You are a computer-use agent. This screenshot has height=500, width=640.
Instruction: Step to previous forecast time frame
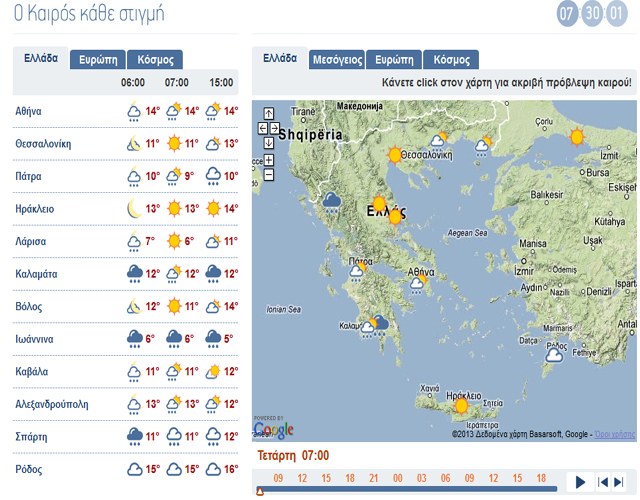[x=604, y=482]
